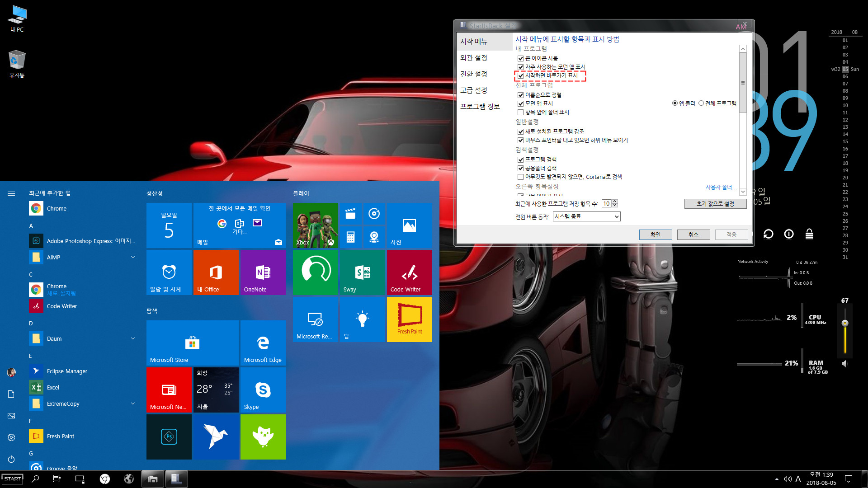Open the Tips lightbulb tile
868x488 pixels.
coord(362,319)
